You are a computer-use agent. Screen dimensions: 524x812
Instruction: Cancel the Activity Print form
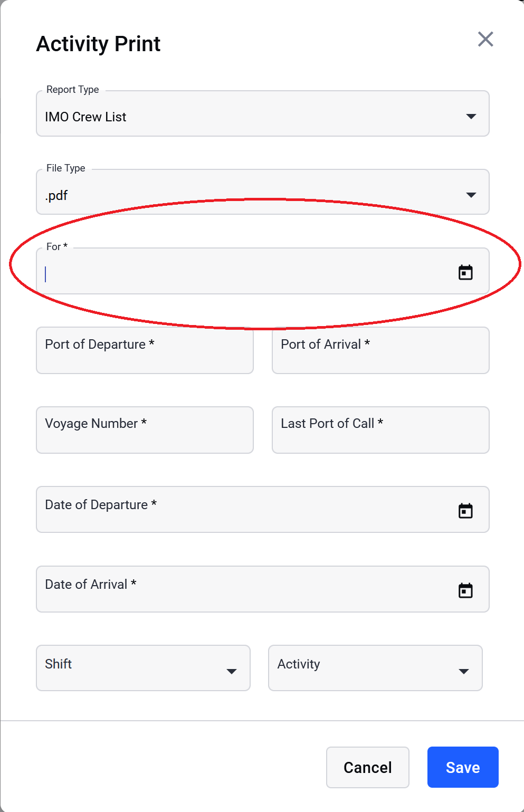(x=368, y=767)
